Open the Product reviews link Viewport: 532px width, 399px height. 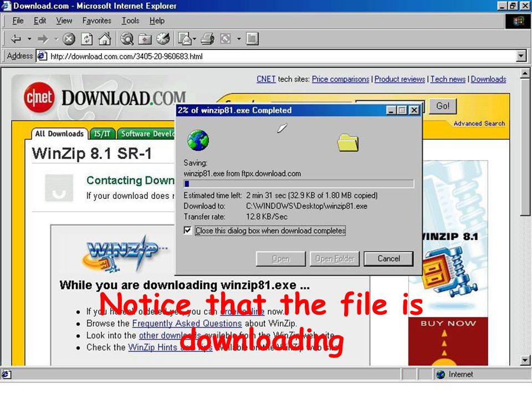pyautogui.click(x=400, y=79)
